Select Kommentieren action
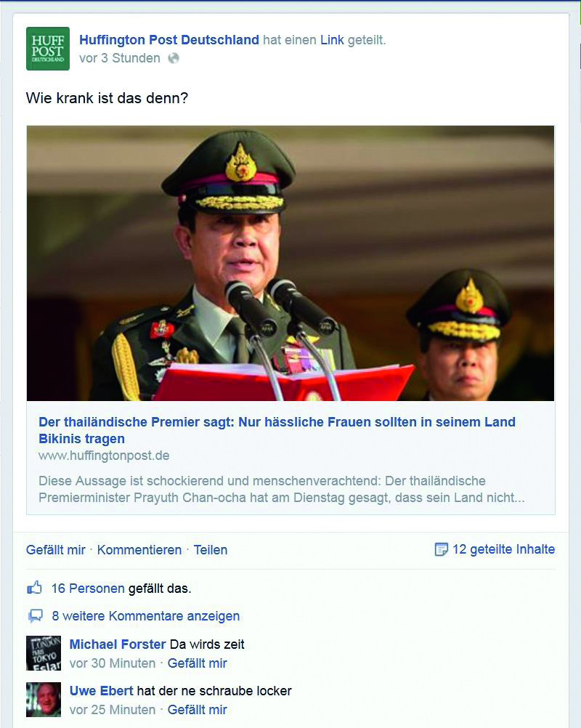The height and width of the screenshot is (728, 581). [x=139, y=550]
